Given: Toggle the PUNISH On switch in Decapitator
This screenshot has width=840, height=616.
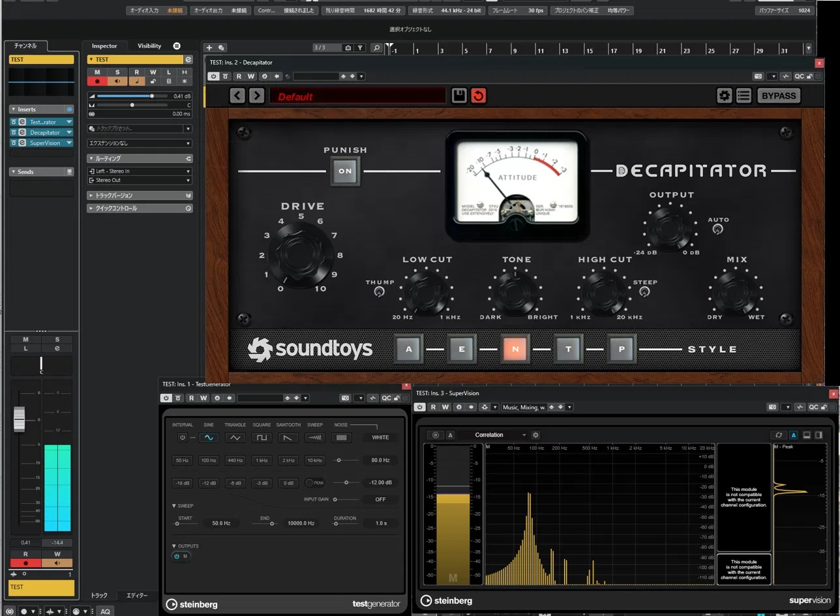Looking at the screenshot, I should (x=345, y=171).
